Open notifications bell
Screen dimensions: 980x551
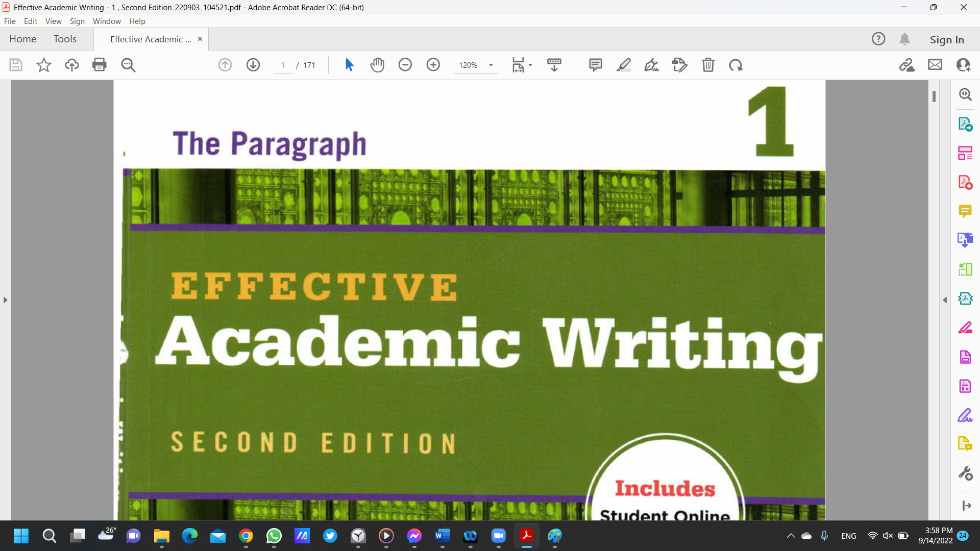tap(905, 39)
